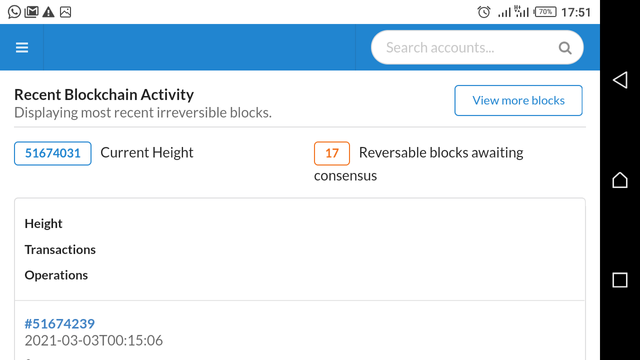640x360 pixels.
Task: Open block #51674239 link
Action: (60, 324)
